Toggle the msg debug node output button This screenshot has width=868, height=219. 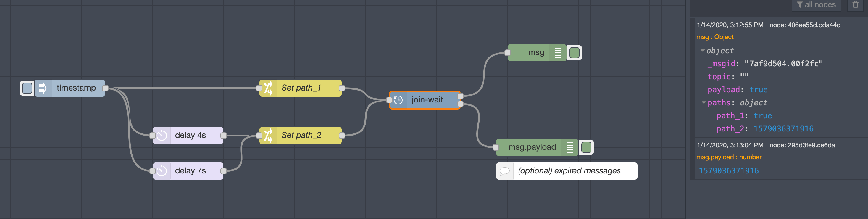click(575, 53)
